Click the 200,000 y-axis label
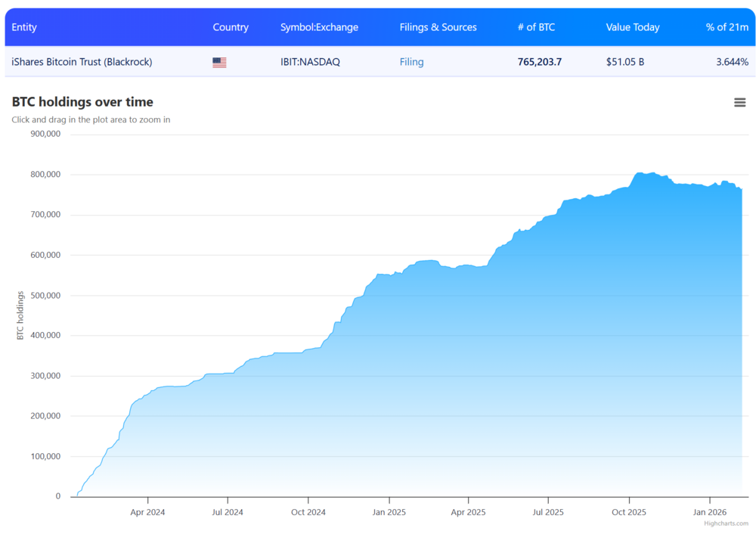This screenshot has width=756, height=534. (x=45, y=416)
